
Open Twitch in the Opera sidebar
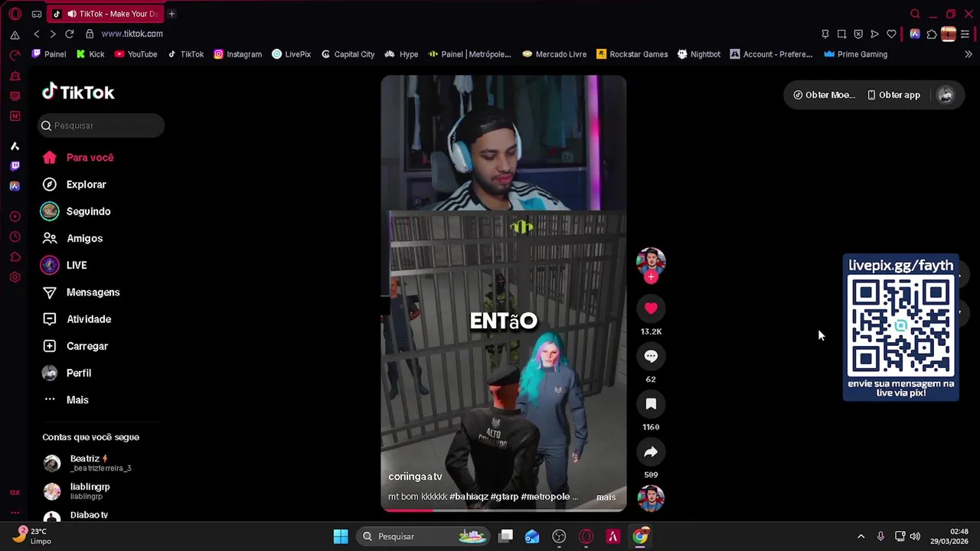tap(15, 166)
